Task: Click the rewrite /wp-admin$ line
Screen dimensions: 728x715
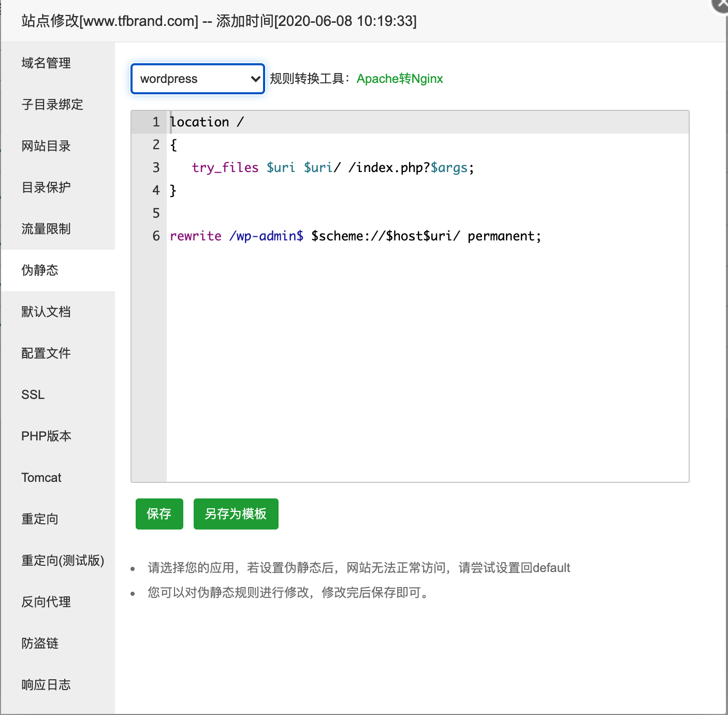Action: pyautogui.click(x=355, y=236)
